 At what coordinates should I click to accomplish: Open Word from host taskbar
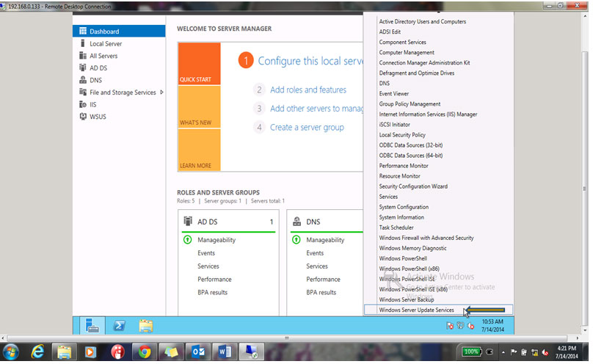pyautogui.click(x=225, y=352)
